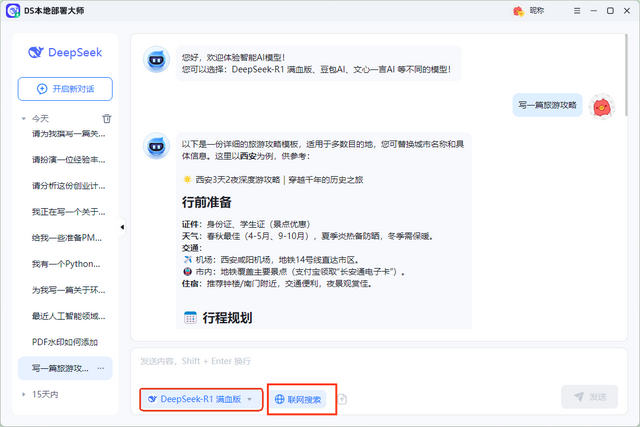Click the metro icon before 市内
The image size is (640, 427).
(x=187, y=271)
